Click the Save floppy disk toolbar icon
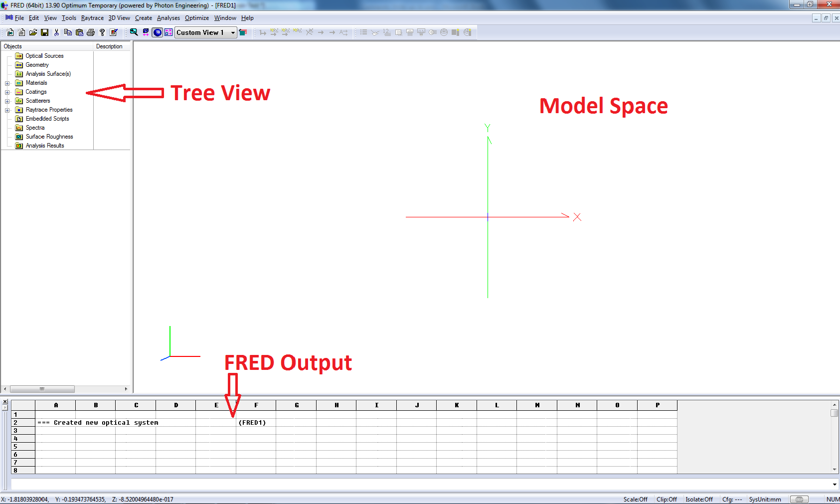The width and height of the screenshot is (840, 504). point(44,32)
